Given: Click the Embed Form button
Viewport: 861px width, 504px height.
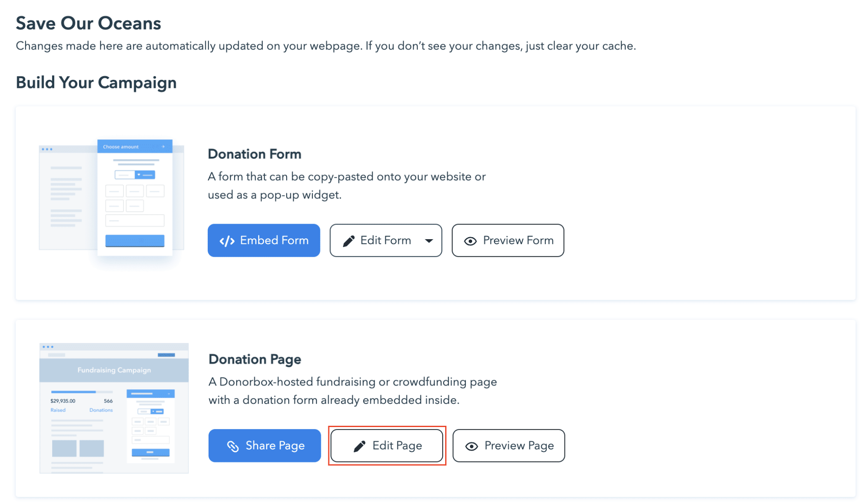Looking at the screenshot, I should [x=264, y=240].
